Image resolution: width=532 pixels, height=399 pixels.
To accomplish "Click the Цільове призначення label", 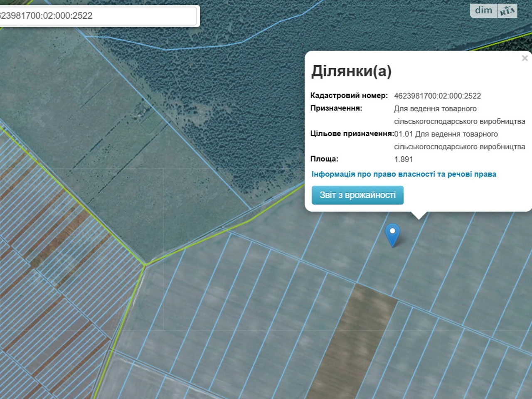I will pyautogui.click(x=352, y=134).
